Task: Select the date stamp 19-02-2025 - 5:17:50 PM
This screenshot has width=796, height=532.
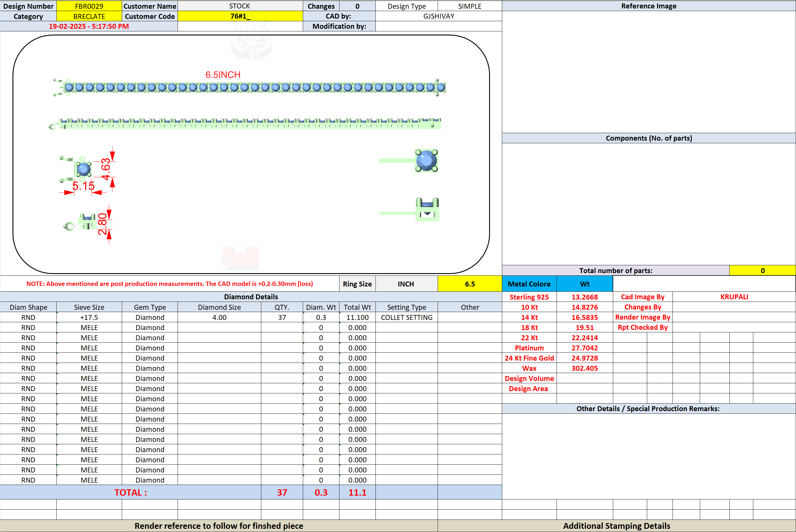Action: pyautogui.click(x=89, y=26)
